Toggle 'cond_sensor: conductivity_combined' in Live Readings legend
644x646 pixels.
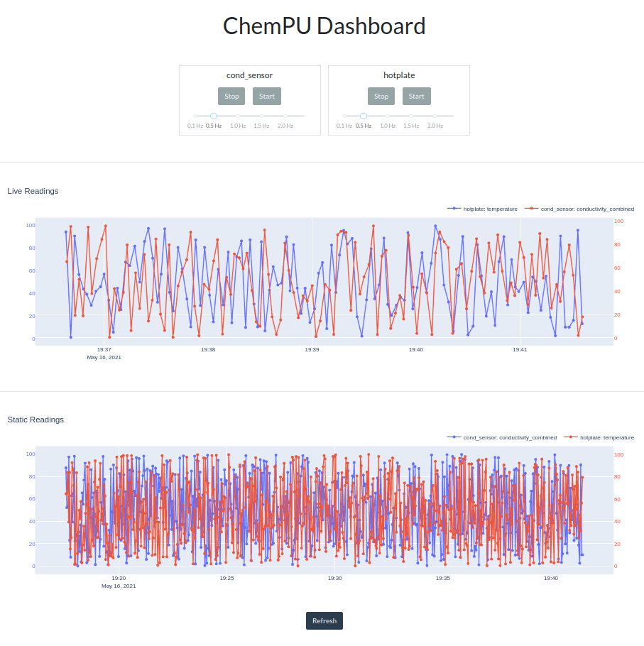tap(589, 209)
